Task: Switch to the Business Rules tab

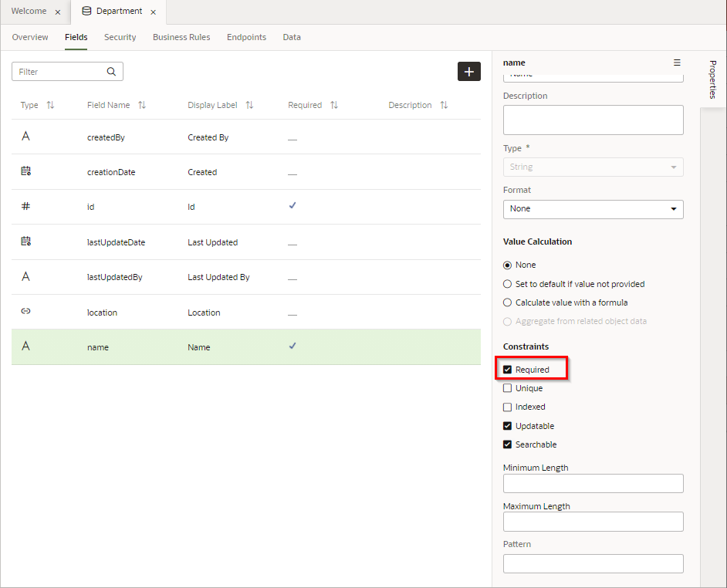Action: pos(181,37)
